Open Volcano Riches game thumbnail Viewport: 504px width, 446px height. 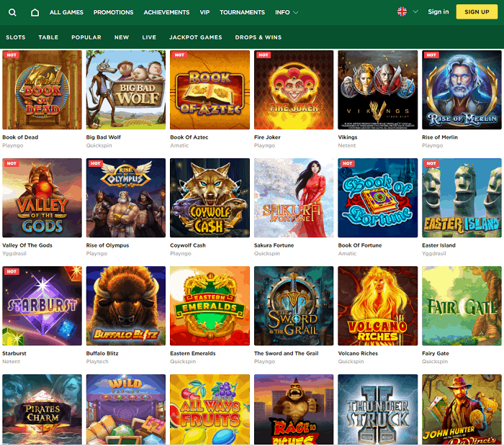point(378,306)
